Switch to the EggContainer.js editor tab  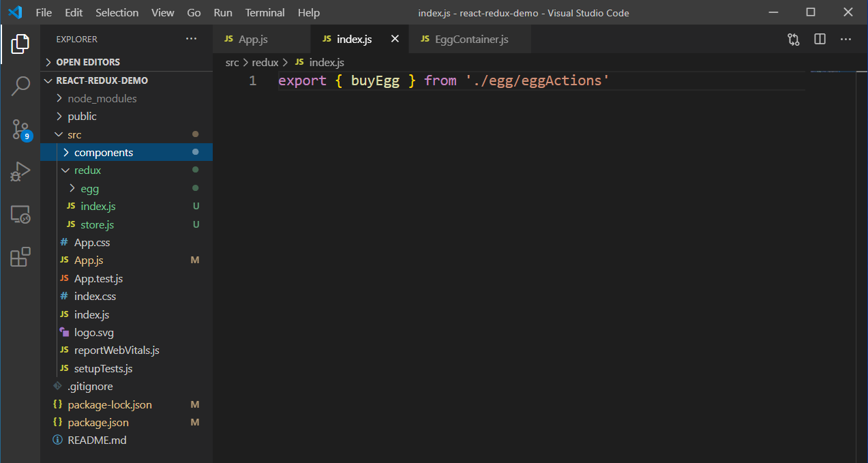pyautogui.click(x=470, y=40)
